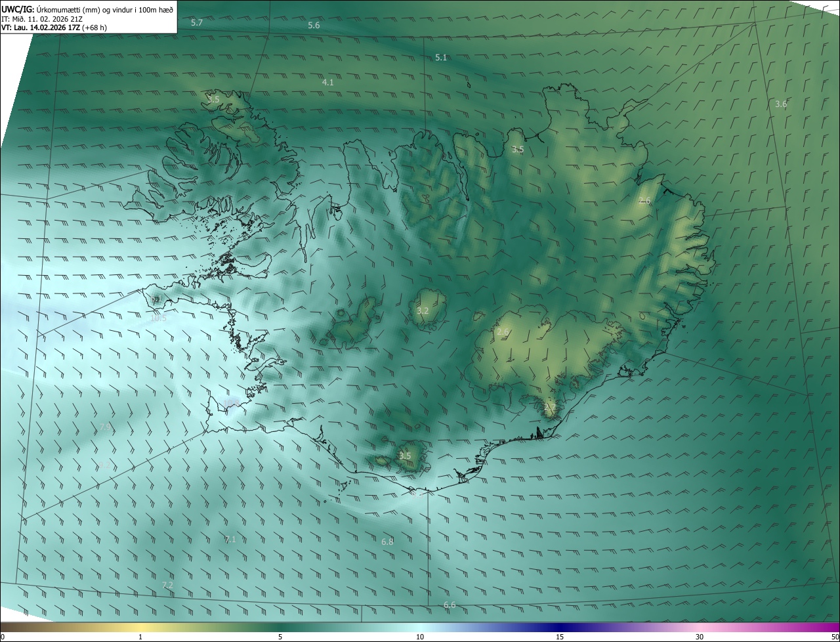Screen dimensions: 840x642
Task: Click the 50 tick on the color scale
Action: (x=834, y=637)
